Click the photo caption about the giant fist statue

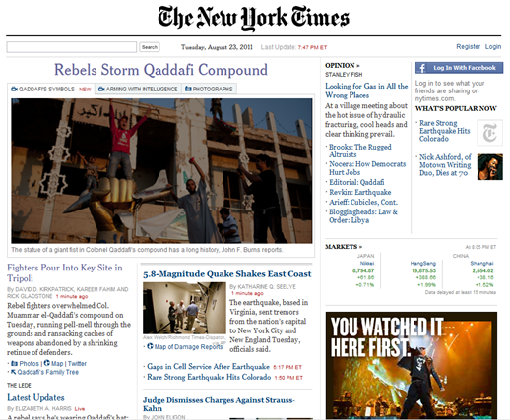[x=147, y=250]
